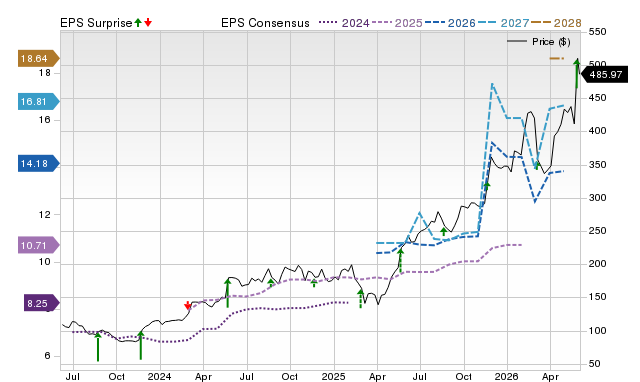This screenshot has height=382, width=640.
Task: Click the Price ($) legend entry
Action: pos(539,42)
